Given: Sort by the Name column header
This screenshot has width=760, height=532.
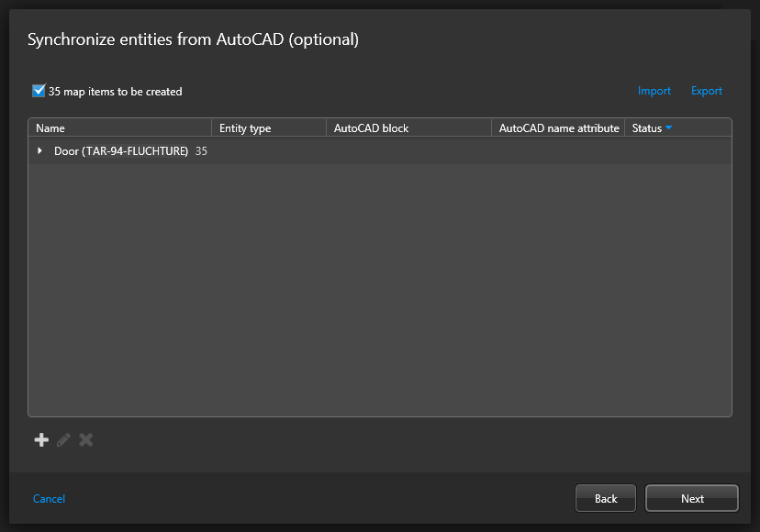Looking at the screenshot, I should [x=50, y=128].
